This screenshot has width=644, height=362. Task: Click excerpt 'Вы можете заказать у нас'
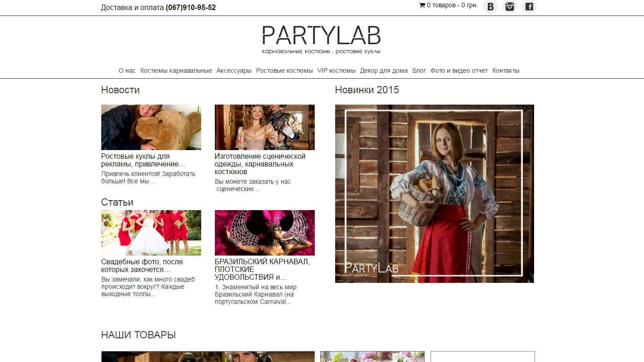(253, 185)
